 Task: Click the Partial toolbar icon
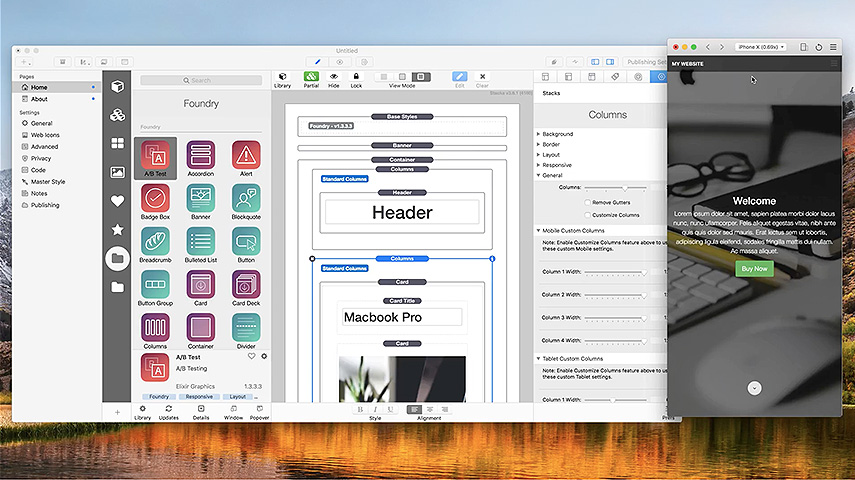312,77
